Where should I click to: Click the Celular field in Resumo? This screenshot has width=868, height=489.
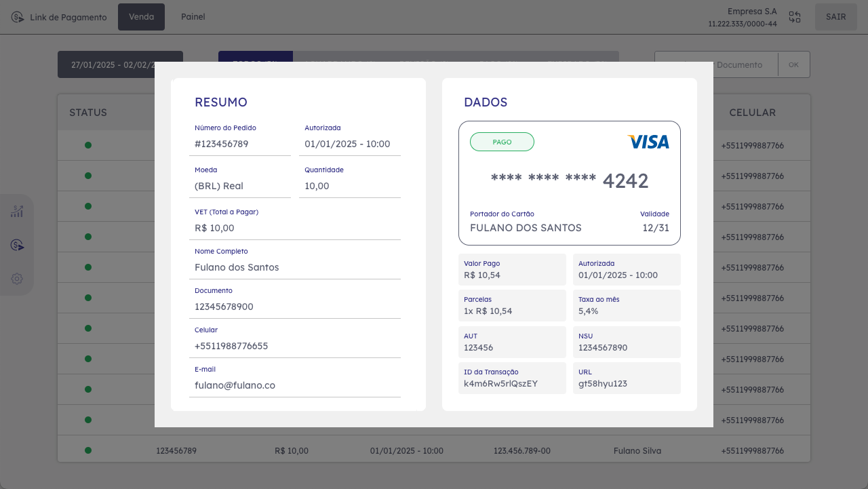(295, 346)
